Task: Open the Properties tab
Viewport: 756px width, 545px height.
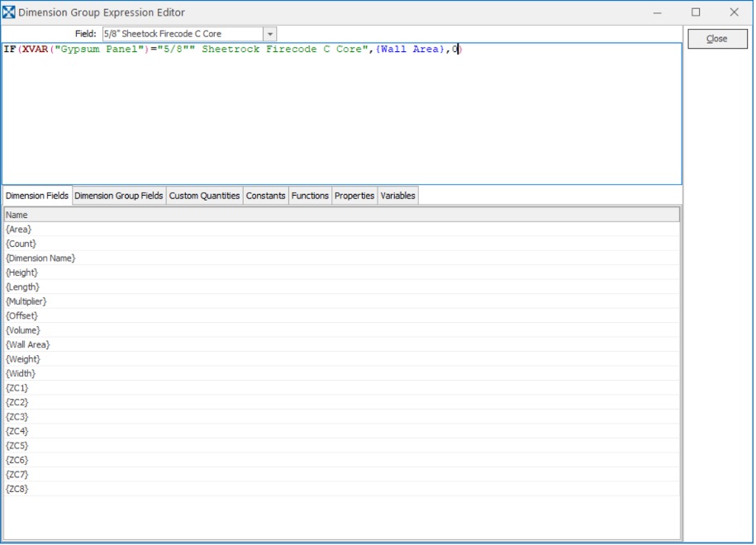Action: pos(354,196)
